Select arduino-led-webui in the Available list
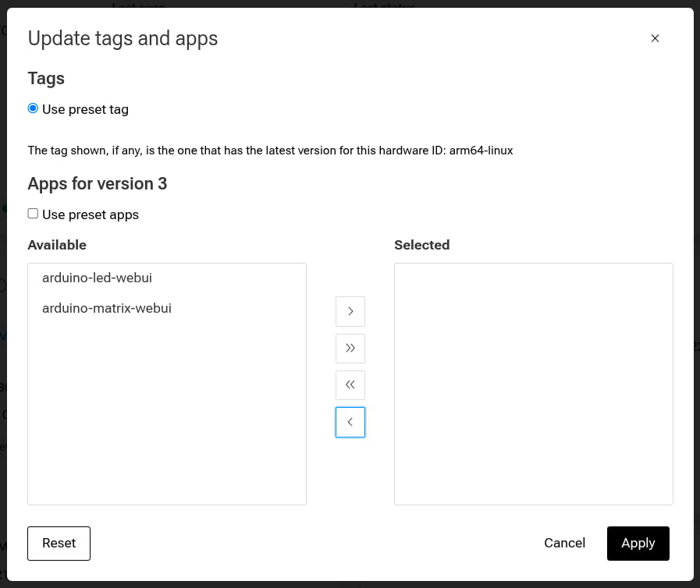This screenshot has height=588, width=700. pos(97,278)
